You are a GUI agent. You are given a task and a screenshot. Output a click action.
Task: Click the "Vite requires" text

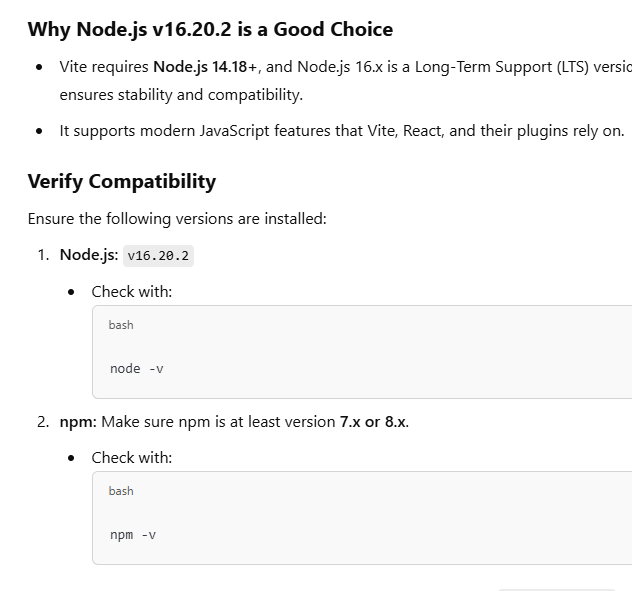coord(104,67)
